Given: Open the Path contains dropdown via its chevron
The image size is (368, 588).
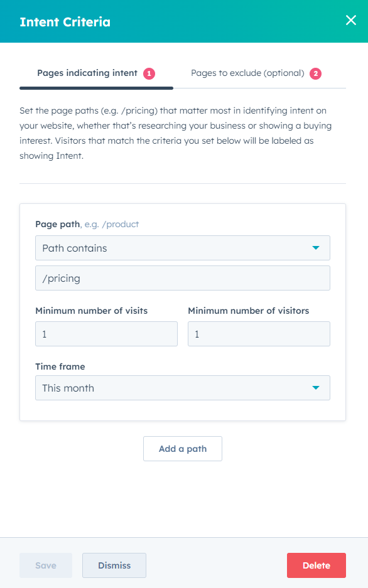Looking at the screenshot, I should [317, 248].
